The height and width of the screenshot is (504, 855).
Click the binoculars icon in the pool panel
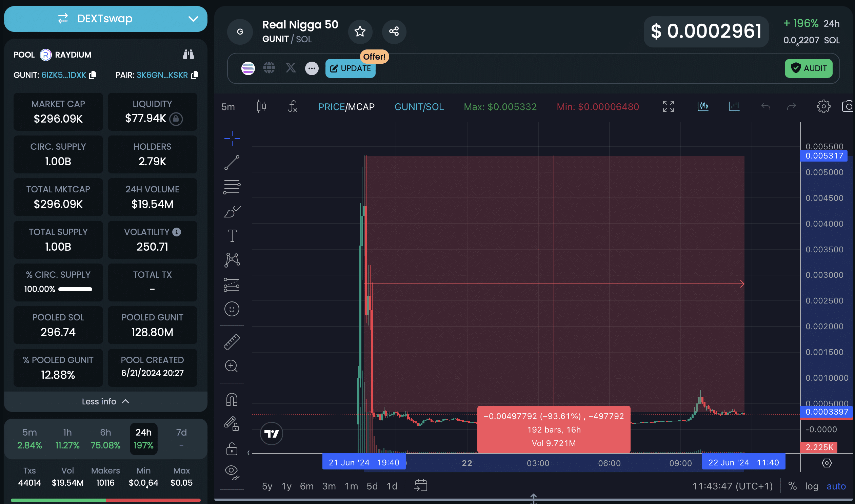point(188,54)
